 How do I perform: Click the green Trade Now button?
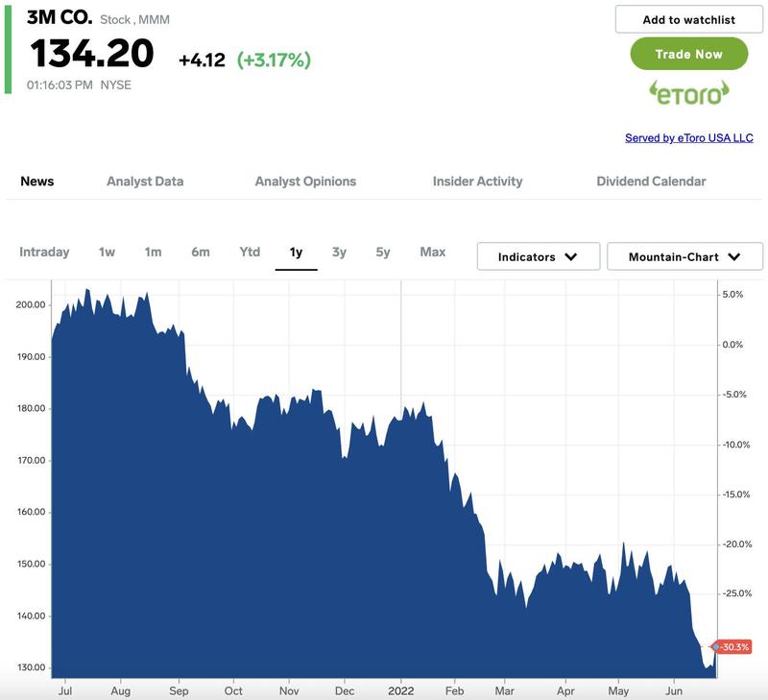[688, 54]
